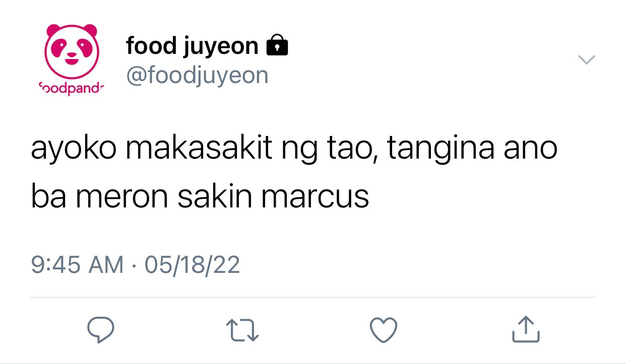
Task: Select the 05/18/22 date
Action: [192, 265]
